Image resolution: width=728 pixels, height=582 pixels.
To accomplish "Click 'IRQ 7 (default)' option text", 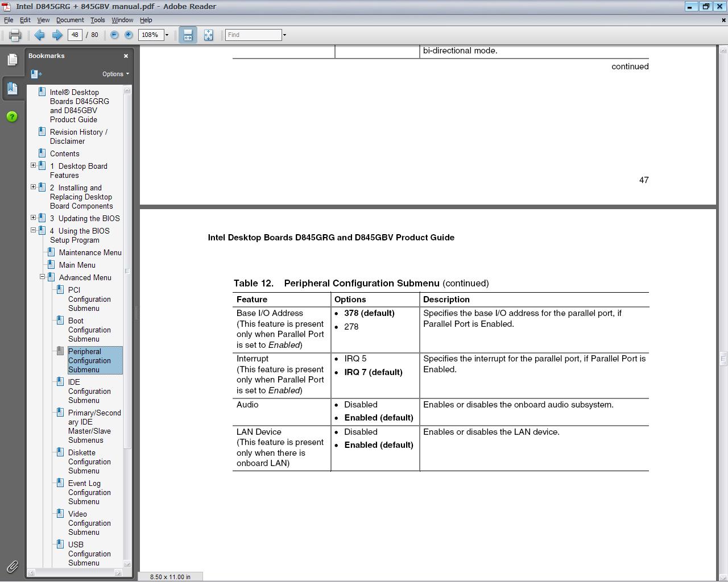I will pos(373,372).
